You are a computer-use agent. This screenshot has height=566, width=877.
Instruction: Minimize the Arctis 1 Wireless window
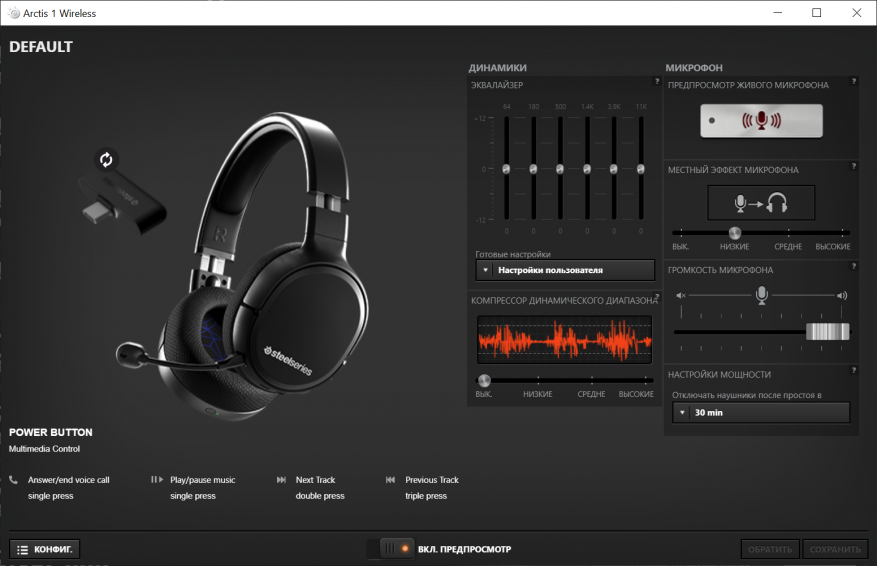click(x=777, y=12)
